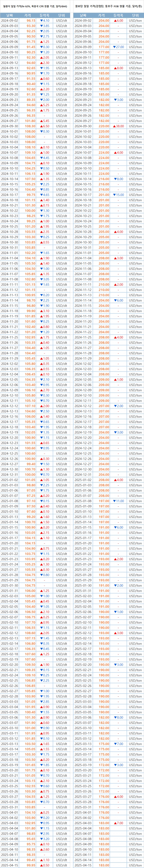Viewport: 144px width, 868px height.
Task: Click coking coal price 220.00 on 2024-09-30
Action: (x=104, y=126)
